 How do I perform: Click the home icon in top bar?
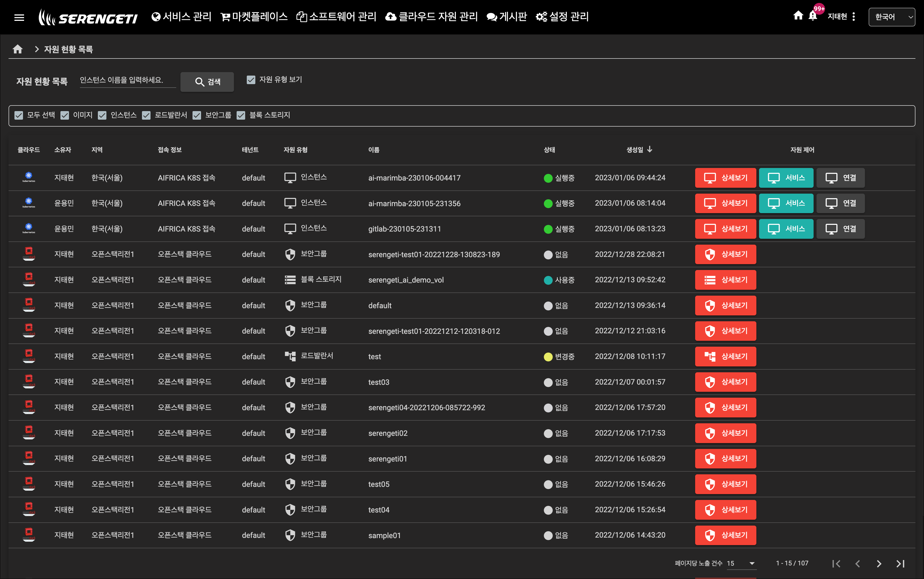(x=798, y=15)
